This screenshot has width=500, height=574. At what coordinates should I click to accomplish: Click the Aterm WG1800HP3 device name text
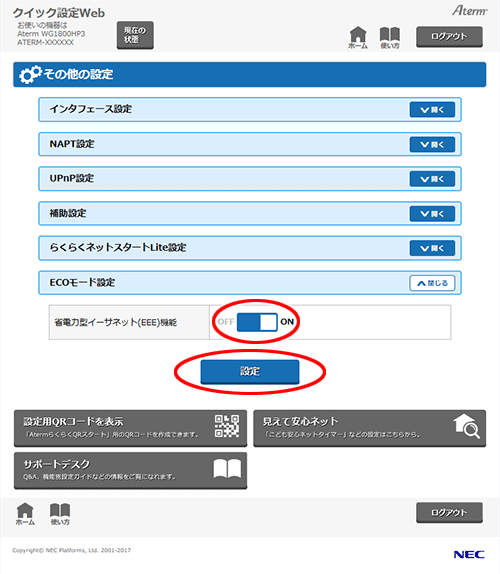[51, 34]
